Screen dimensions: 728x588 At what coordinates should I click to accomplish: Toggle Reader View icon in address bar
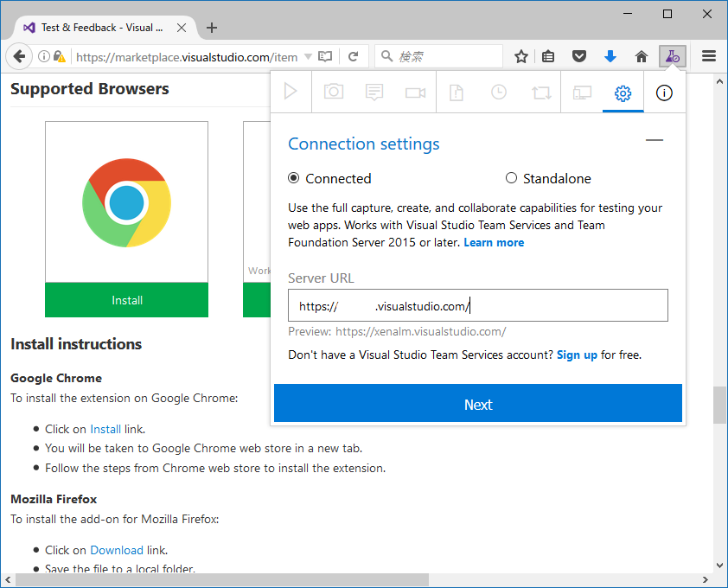[x=325, y=57]
